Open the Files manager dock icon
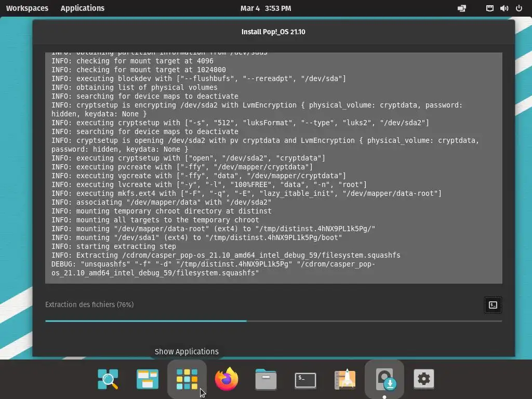This screenshot has width=532, height=399. point(265,379)
